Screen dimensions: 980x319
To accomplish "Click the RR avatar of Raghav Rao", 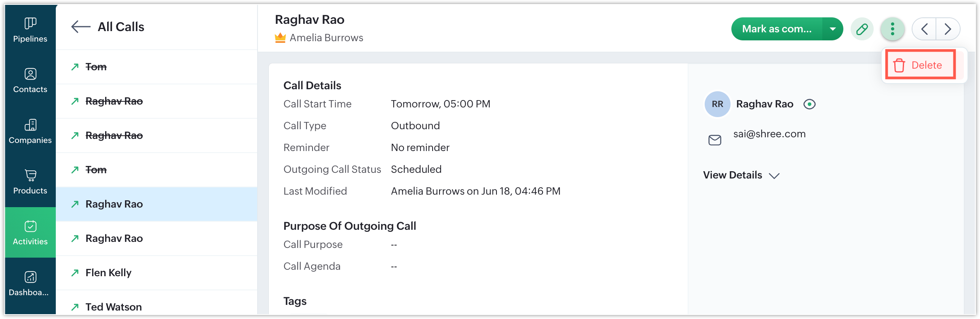I will (717, 104).
